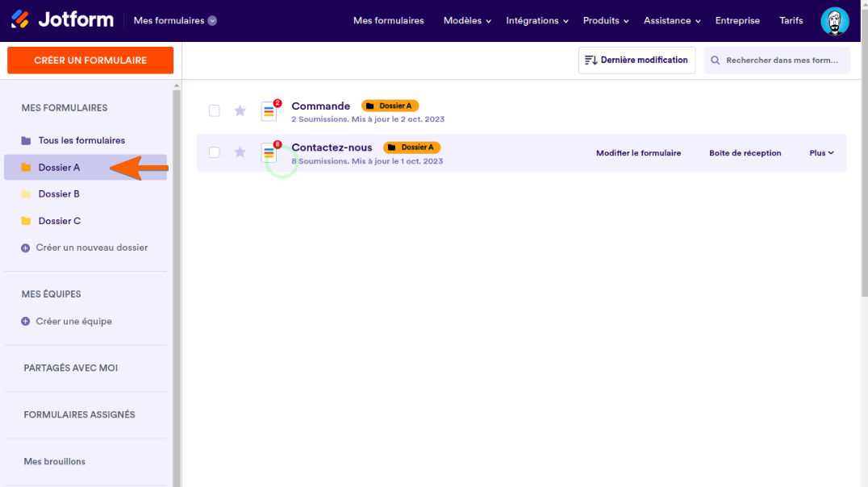
Task: Click Créer un nouveau dossier
Action: (92, 248)
